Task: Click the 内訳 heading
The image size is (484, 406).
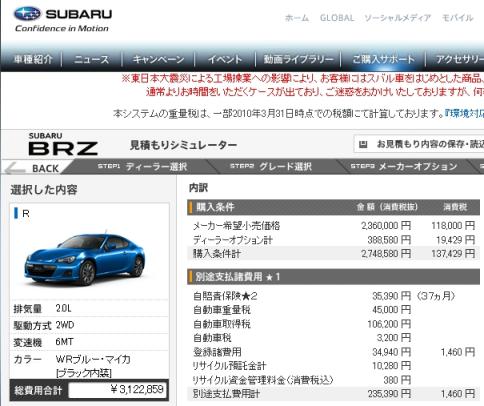Action: pos(198,188)
